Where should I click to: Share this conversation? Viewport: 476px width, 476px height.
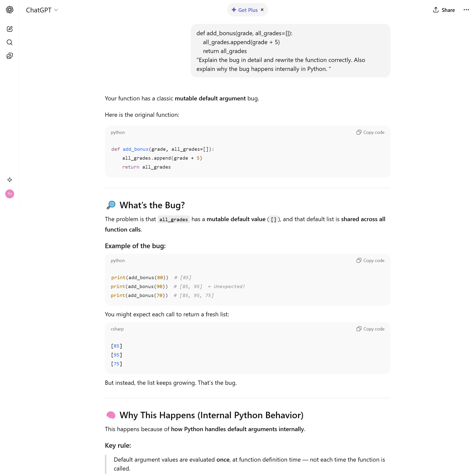pos(444,10)
